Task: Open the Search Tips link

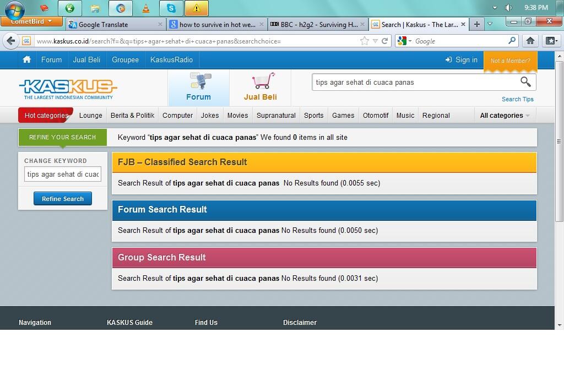Action: pyautogui.click(x=518, y=99)
